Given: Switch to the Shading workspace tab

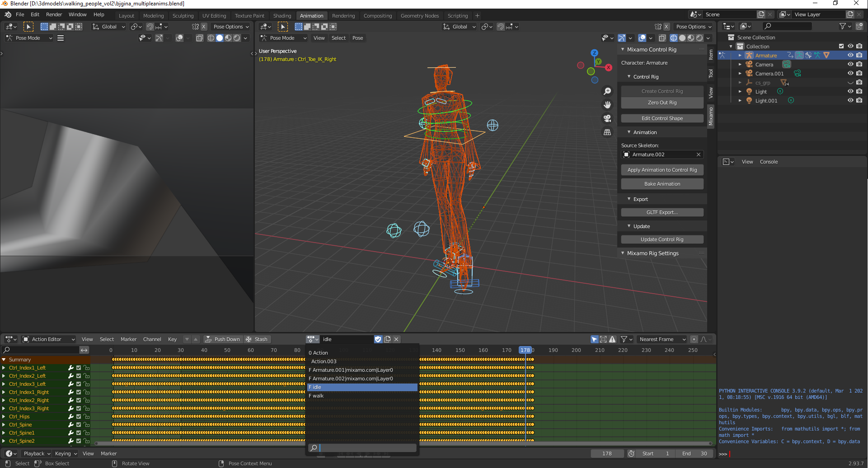Looking at the screenshot, I should tap(282, 16).
